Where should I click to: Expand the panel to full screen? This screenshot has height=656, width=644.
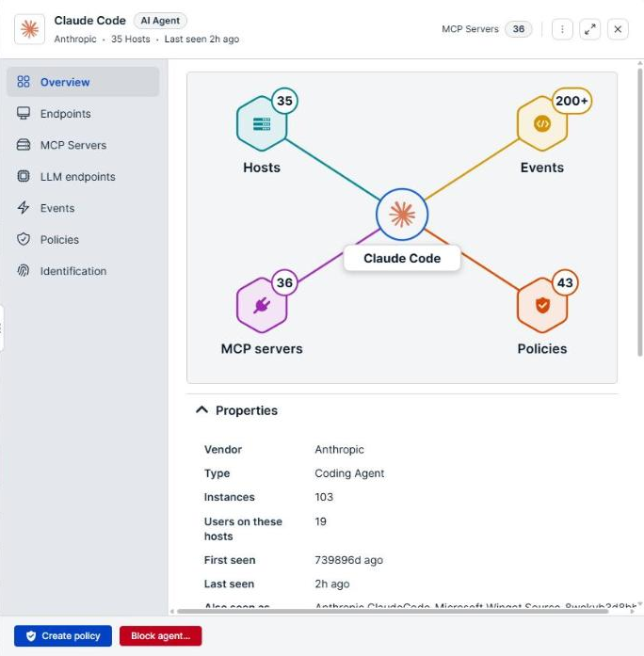(x=590, y=29)
